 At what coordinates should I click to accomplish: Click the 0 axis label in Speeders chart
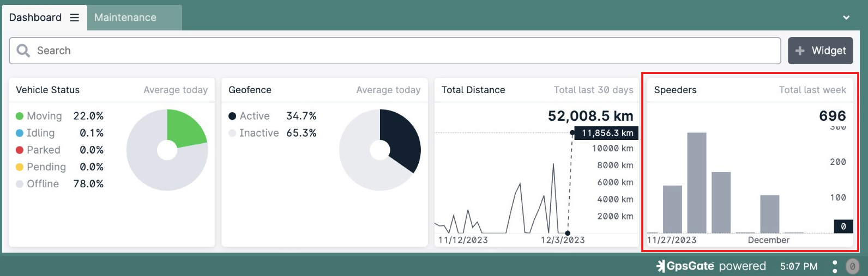843,226
